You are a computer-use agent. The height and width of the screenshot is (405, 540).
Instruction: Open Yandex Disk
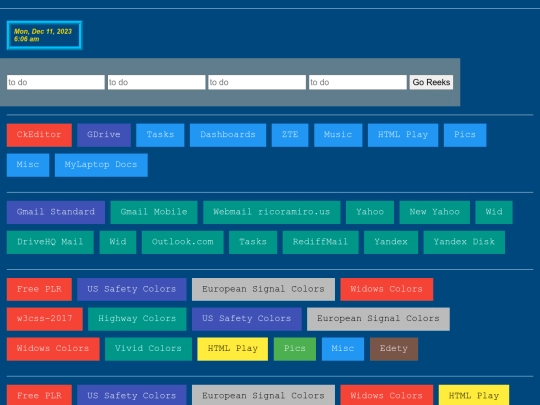[464, 242]
